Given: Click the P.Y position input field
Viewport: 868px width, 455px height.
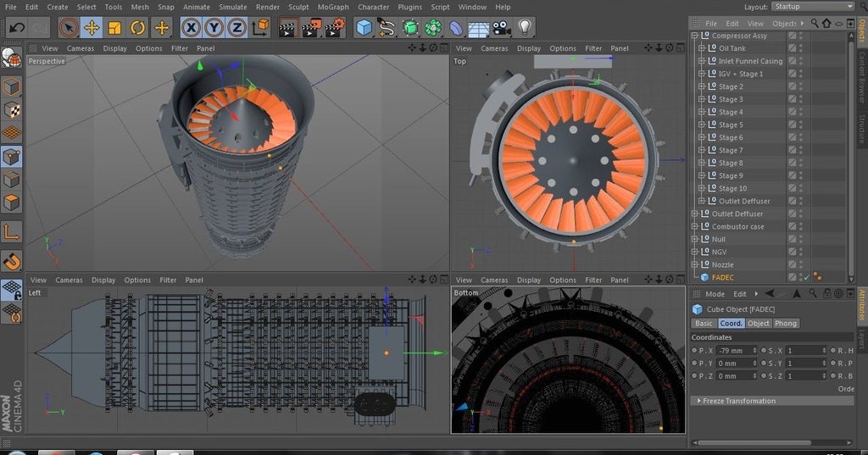Looking at the screenshot, I should [x=733, y=363].
